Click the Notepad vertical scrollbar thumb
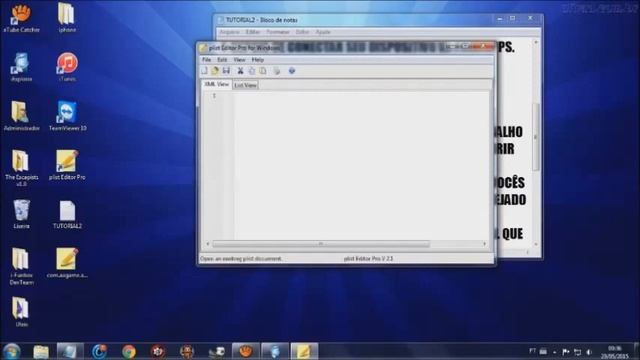Image resolution: width=640 pixels, height=360 pixels. click(x=536, y=137)
